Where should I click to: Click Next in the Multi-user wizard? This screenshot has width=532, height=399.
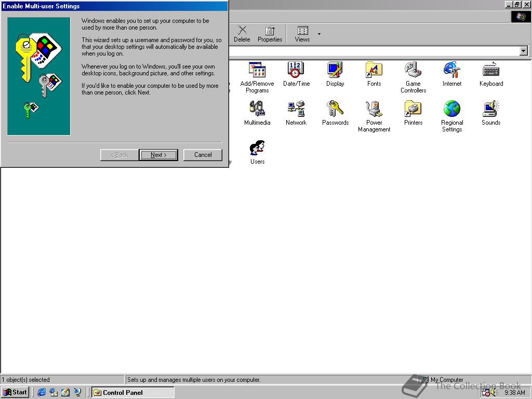pyautogui.click(x=158, y=155)
